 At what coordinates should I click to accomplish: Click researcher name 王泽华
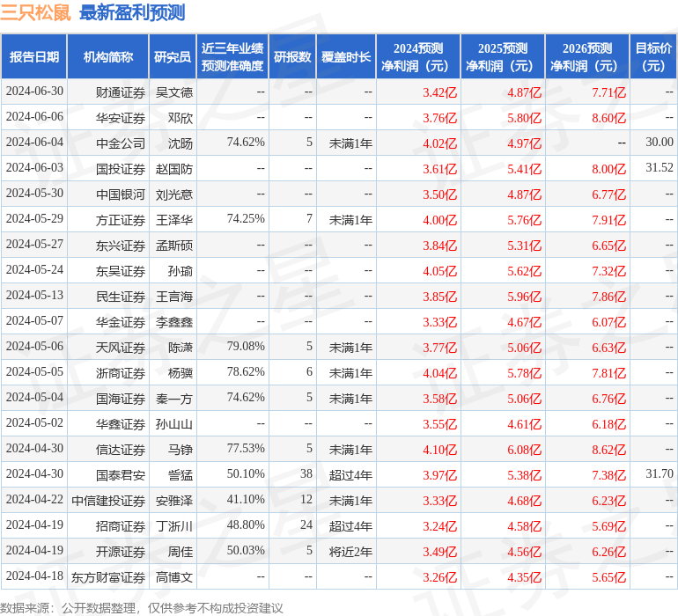tap(173, 220)
